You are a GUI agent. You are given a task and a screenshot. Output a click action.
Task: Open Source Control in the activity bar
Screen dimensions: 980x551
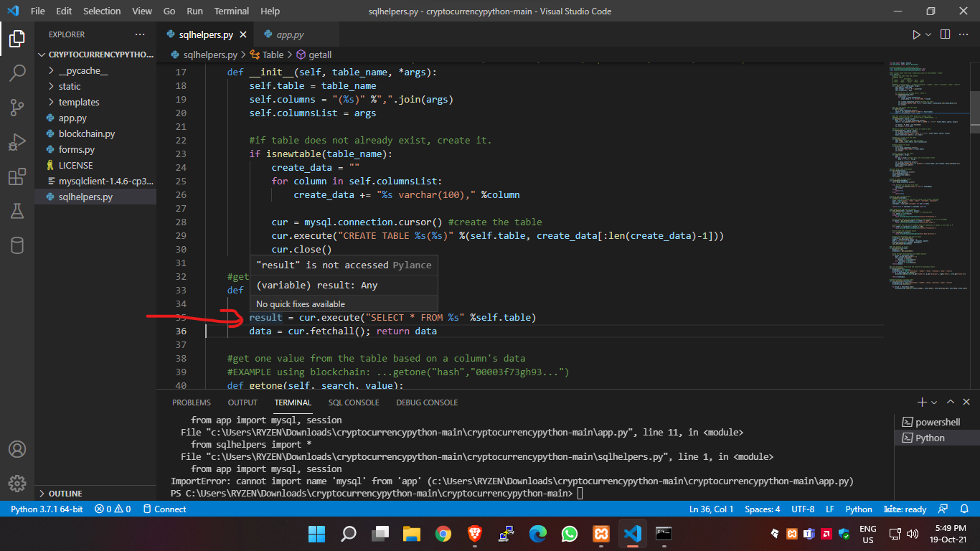tap(18, 106)
